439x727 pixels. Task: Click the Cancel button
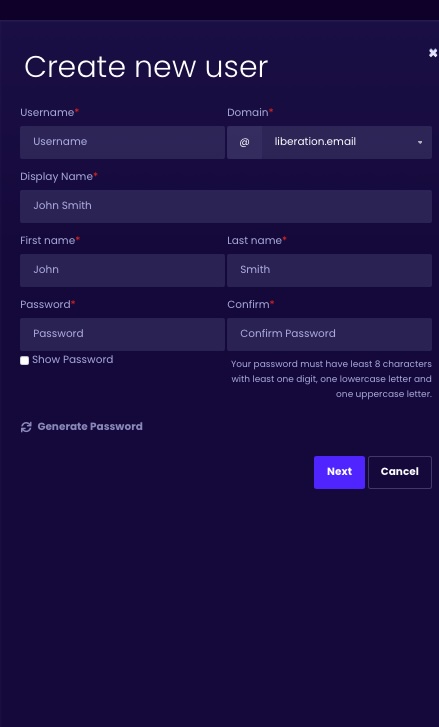pyautogui.click(x=400, y=472)
